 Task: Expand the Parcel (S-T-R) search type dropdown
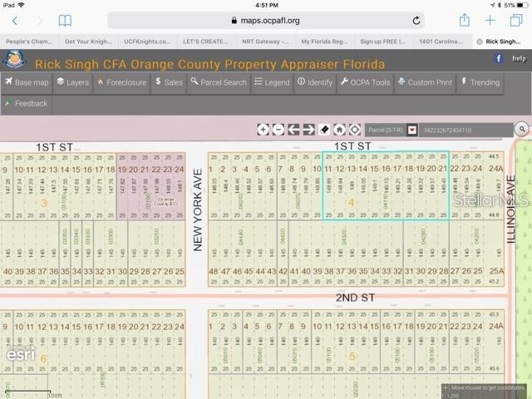click(411, 131)
